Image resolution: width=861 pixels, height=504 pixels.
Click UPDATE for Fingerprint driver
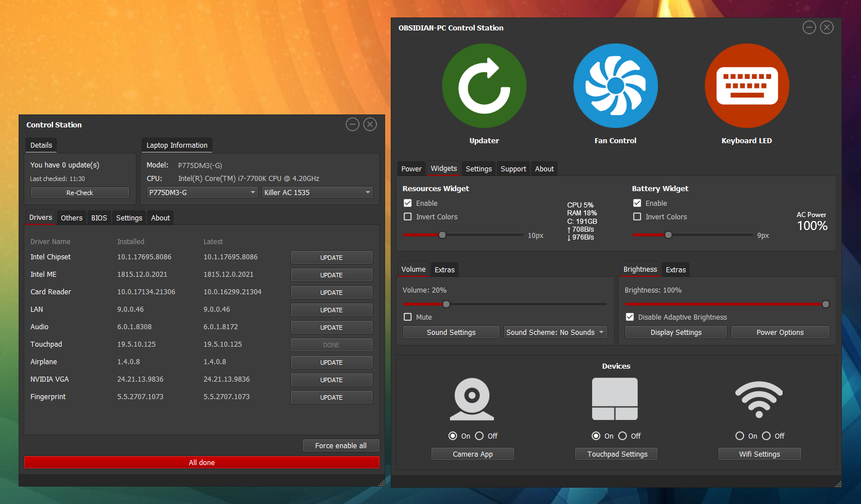[332, 397]
